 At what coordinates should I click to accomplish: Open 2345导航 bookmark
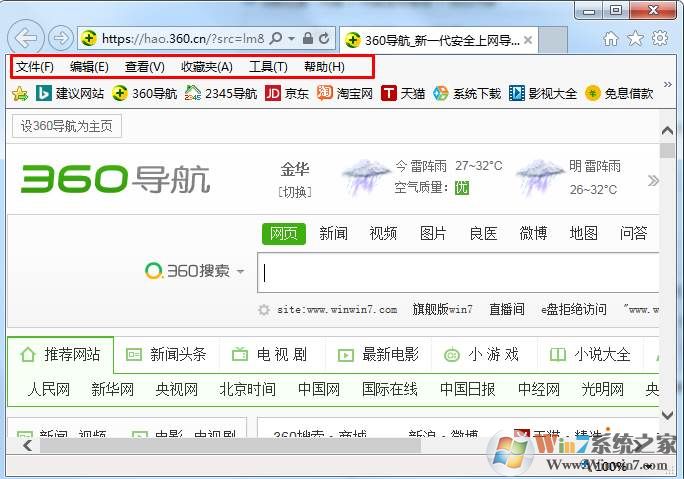click(x=221, y=93)
